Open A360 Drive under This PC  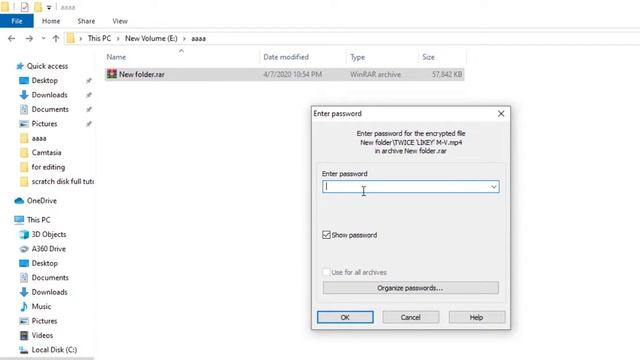click(48, 249)
